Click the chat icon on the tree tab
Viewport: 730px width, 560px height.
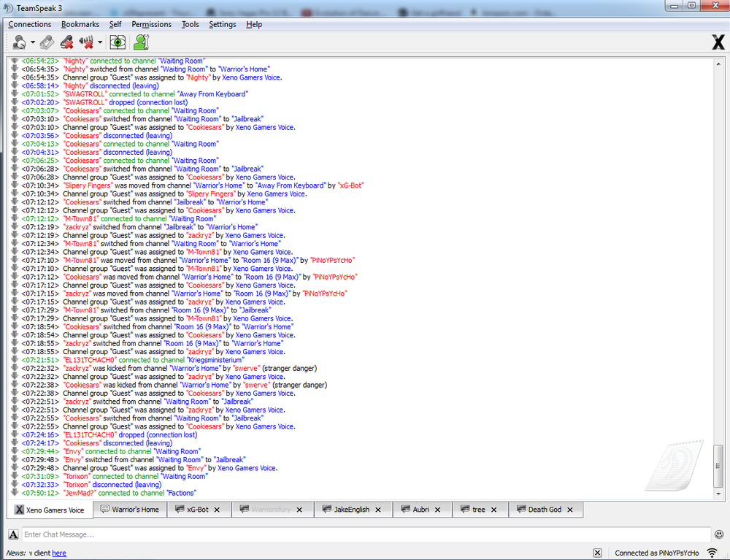click(464, 510)
